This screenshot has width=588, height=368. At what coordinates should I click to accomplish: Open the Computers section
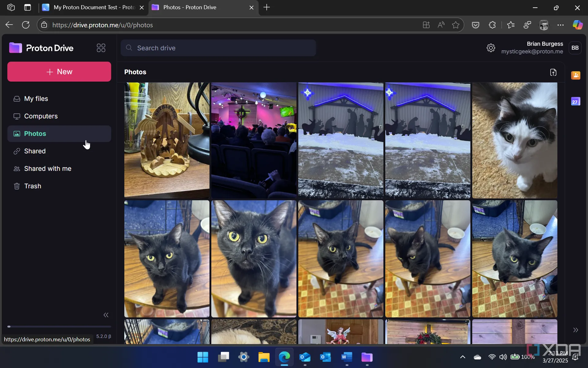(59, 116)
